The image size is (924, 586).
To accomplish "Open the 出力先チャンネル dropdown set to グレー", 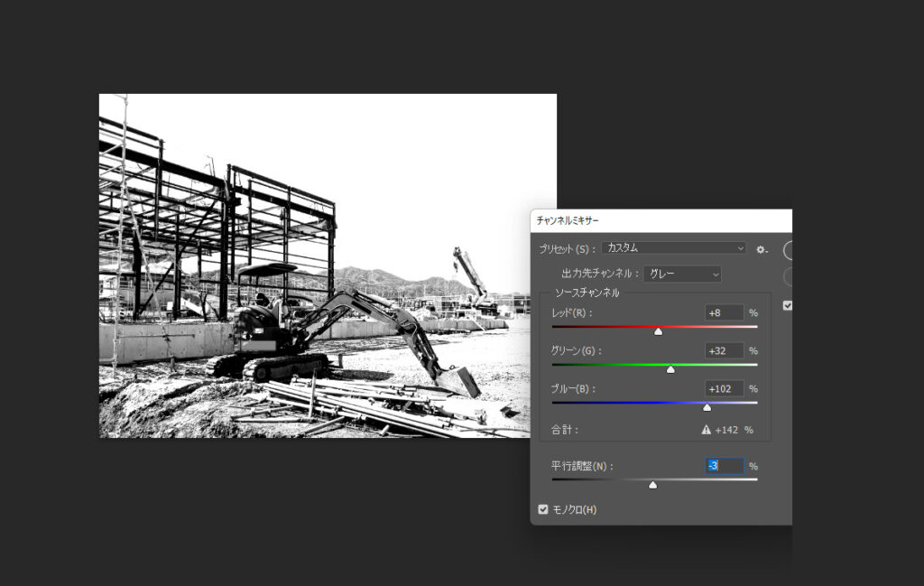I will click(x=681, y=274).
